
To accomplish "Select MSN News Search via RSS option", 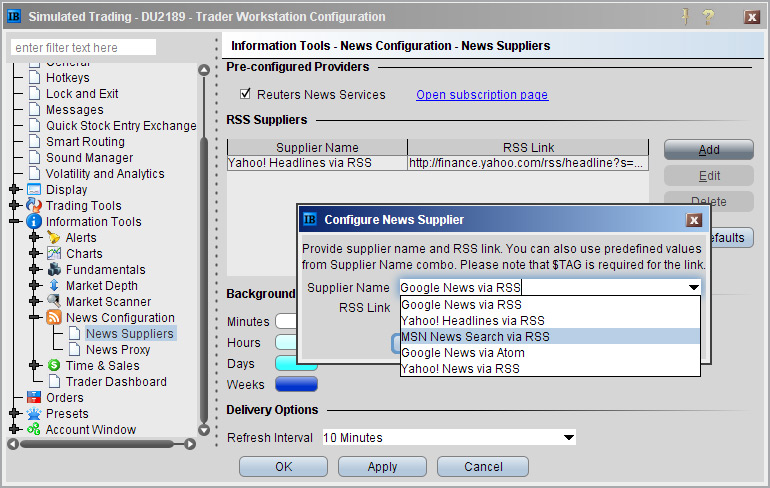I will click(x=550, y=336).
